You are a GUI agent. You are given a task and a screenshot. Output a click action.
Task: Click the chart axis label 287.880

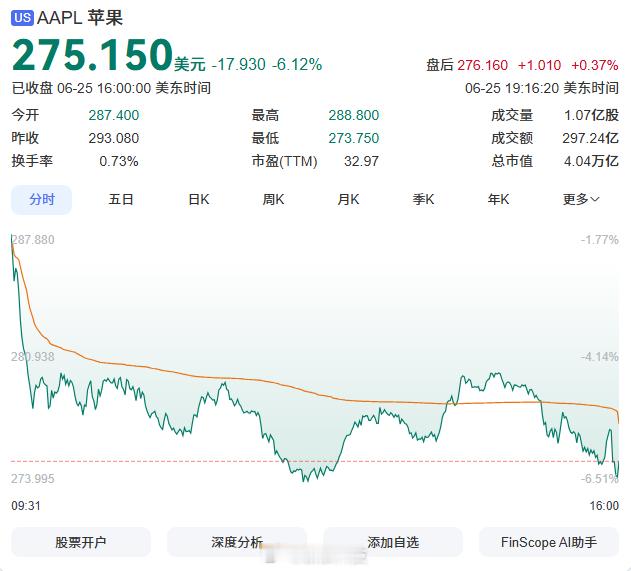(33, 240)
